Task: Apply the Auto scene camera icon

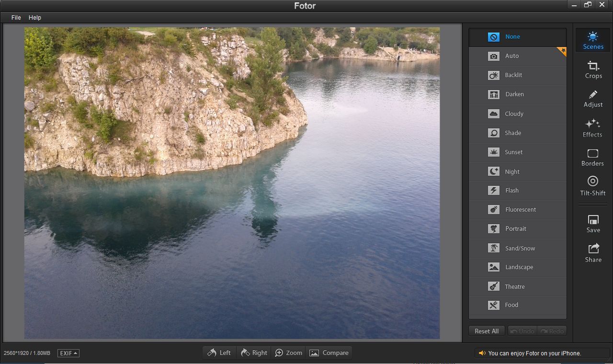Action: click(494, 56)
